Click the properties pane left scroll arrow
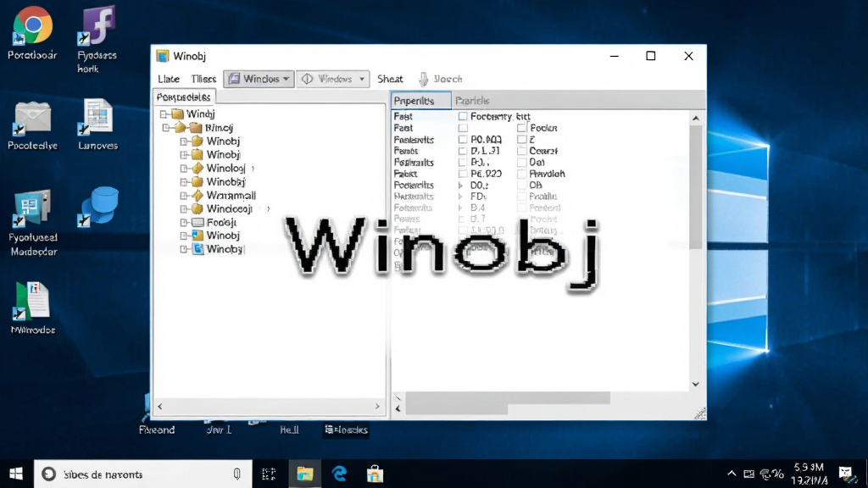The height and width of the screenshot is (488, 868). [398, 408]
